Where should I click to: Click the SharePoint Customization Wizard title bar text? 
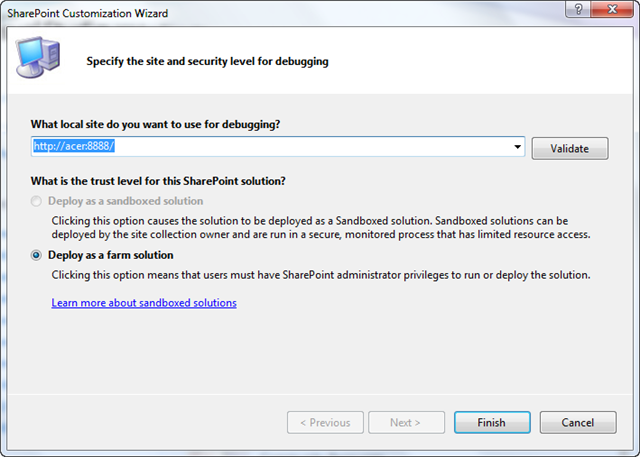(x=90, y=13)
